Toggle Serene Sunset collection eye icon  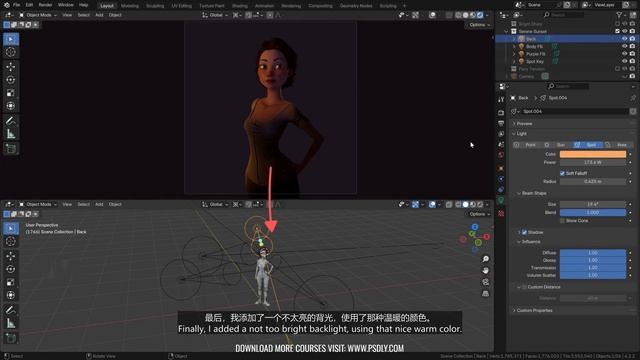click(624, 31)
